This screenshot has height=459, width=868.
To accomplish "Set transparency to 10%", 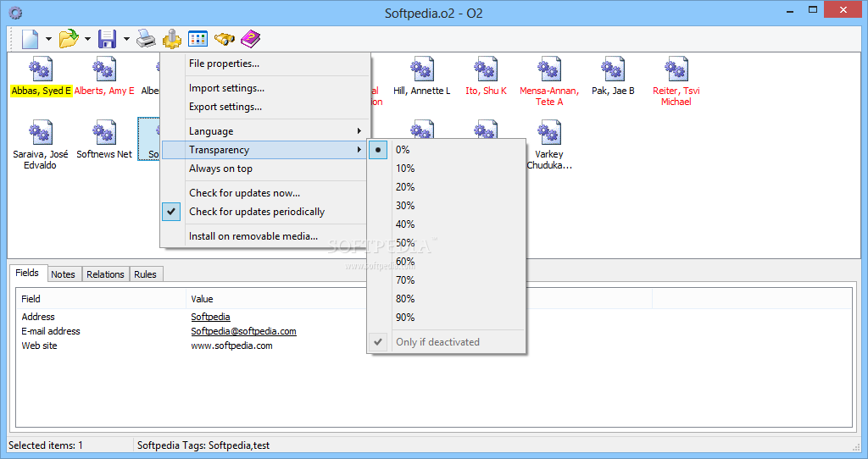I will (x=446, y=169).
